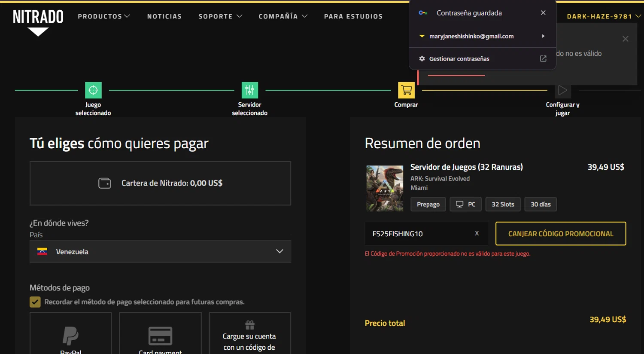644x354 pixels.
Task: Click the wallet icon in Cartera de Nitrado
Action: [105, 183]
